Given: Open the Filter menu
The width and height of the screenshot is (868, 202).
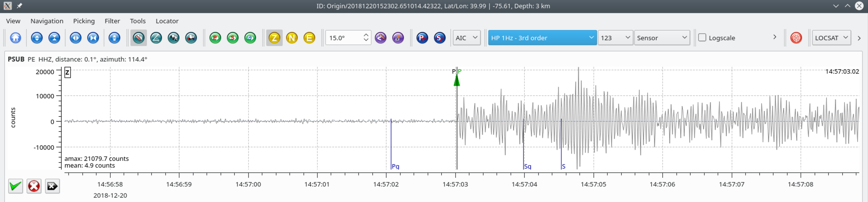Looking at the screenshot, I should point(112,21).
